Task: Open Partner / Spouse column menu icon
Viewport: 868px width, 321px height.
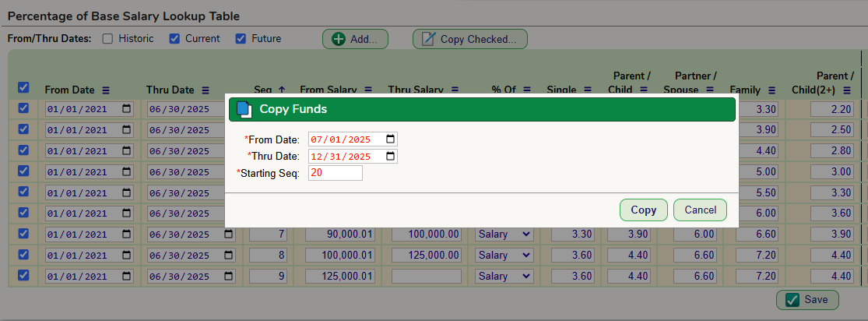Action: coord(709,90)
